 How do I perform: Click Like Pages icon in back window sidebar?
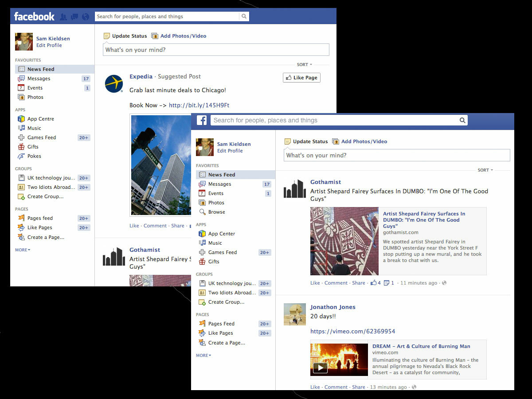pyautogui.click(x=21, y=227)
